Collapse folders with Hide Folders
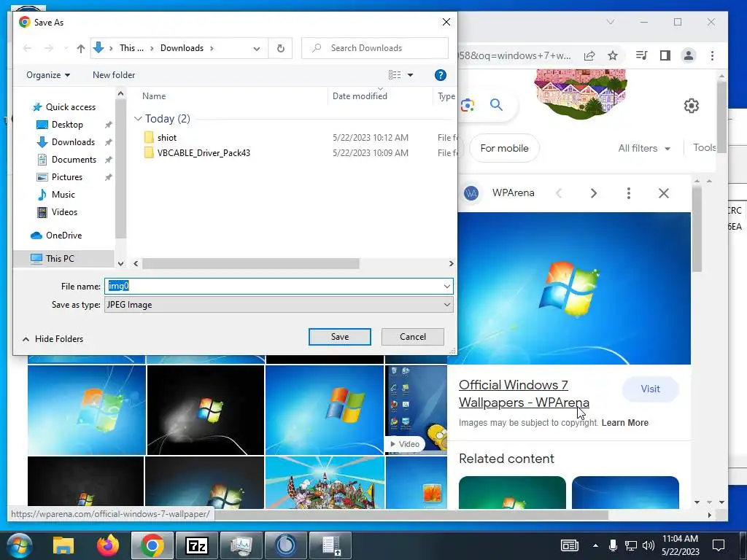 click(x=53, y=339)
